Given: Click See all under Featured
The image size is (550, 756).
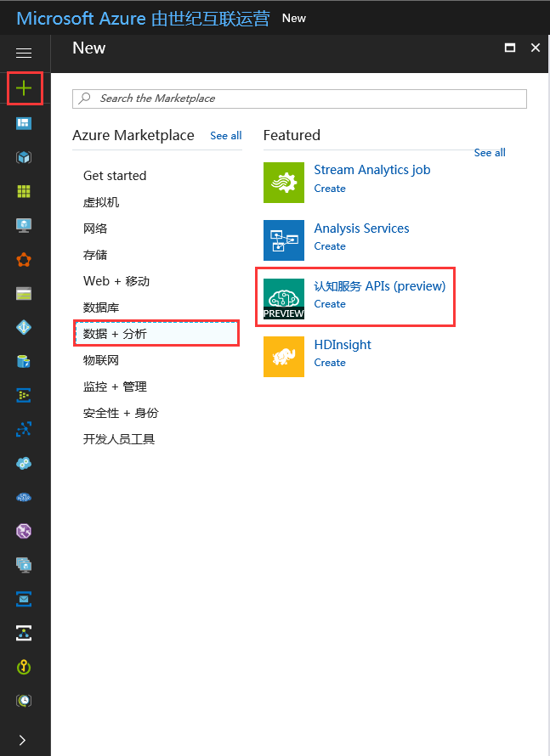Looking at the screenshot, I should point(490,153).
